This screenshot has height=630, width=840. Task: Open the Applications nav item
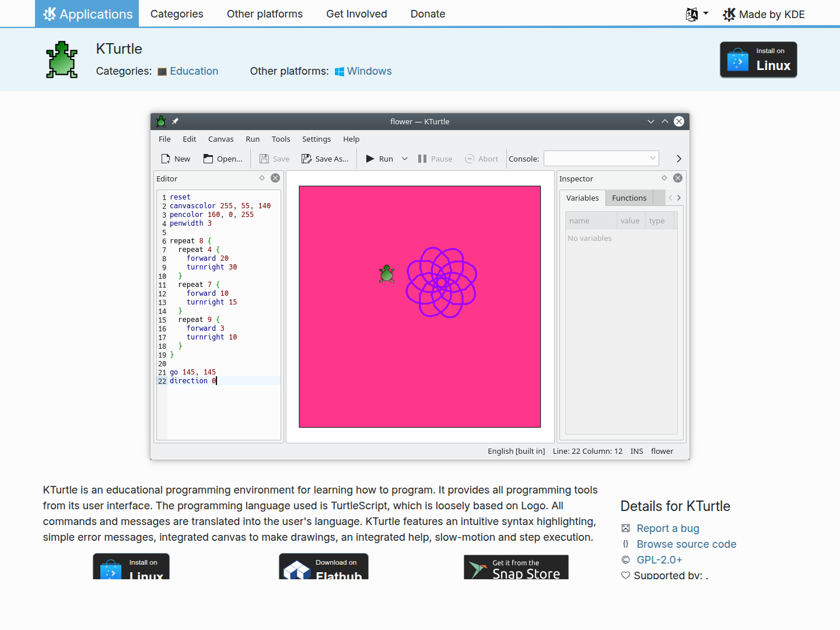coord(87,13)
